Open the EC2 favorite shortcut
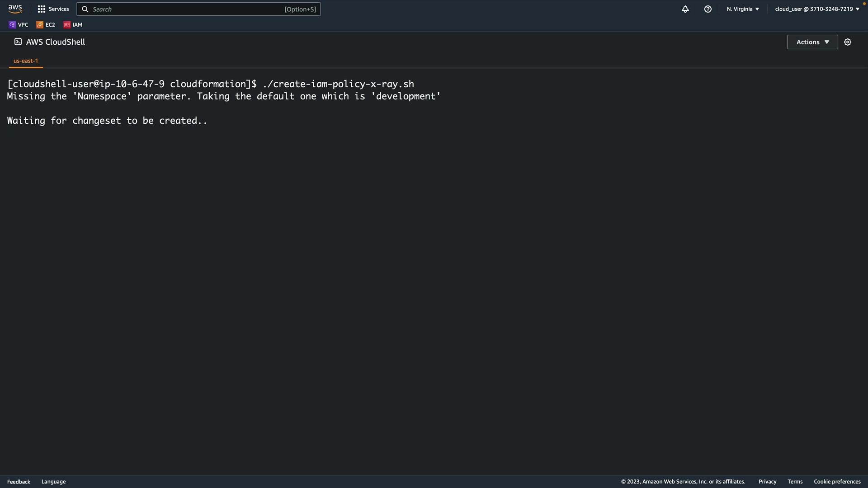Image resolution: width=868 pixels, height=488 pixels. [46, 25]
